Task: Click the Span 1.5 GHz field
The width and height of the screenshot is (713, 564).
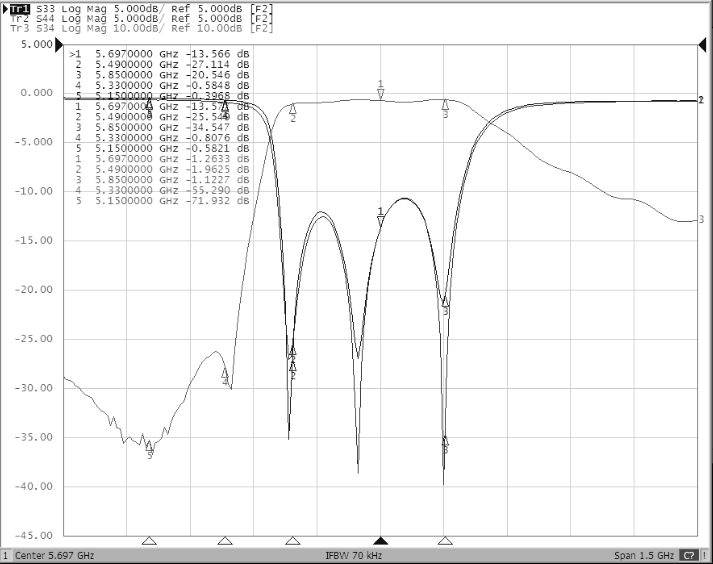Action: [644, 555]
